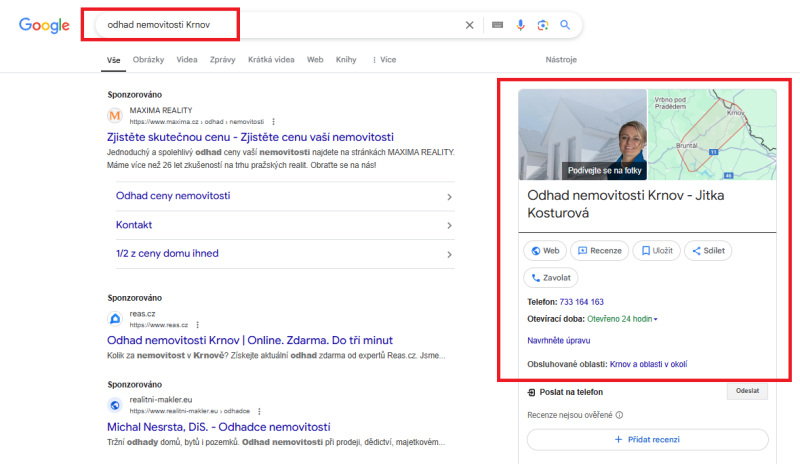Click chevron next to 1/2 z ceny domu
Viewport: 800px width, 464px height.
449,255
